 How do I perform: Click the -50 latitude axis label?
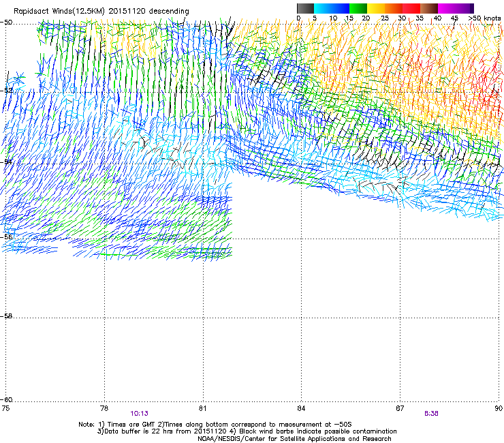pyautogui.click(x=6, y=22)
